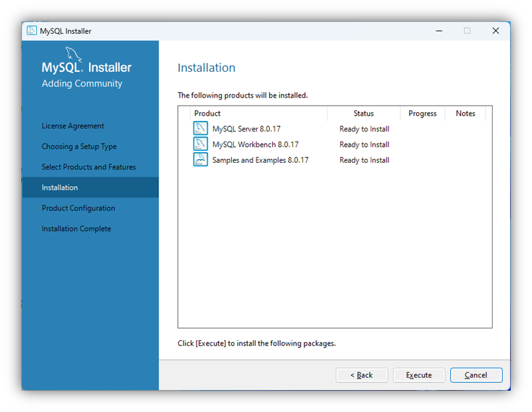Click the Progress column header
Viewport: 532px width, 412px height.
(422, 114)
